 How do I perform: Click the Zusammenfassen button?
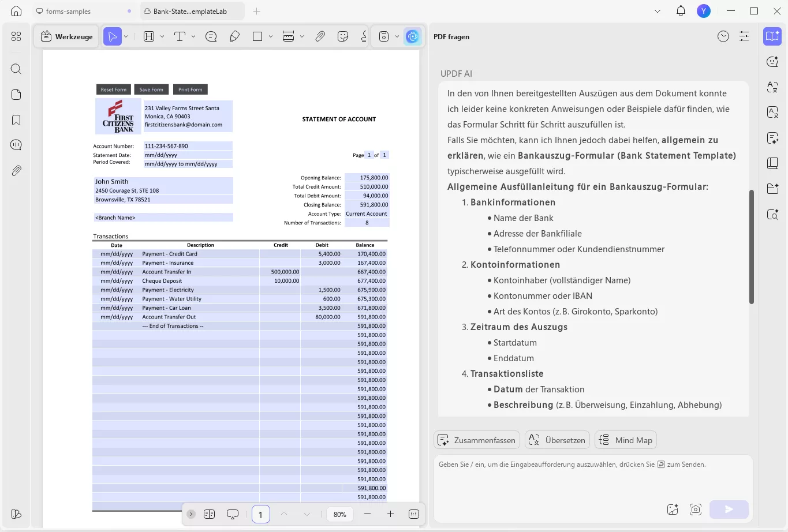(477, 440)
